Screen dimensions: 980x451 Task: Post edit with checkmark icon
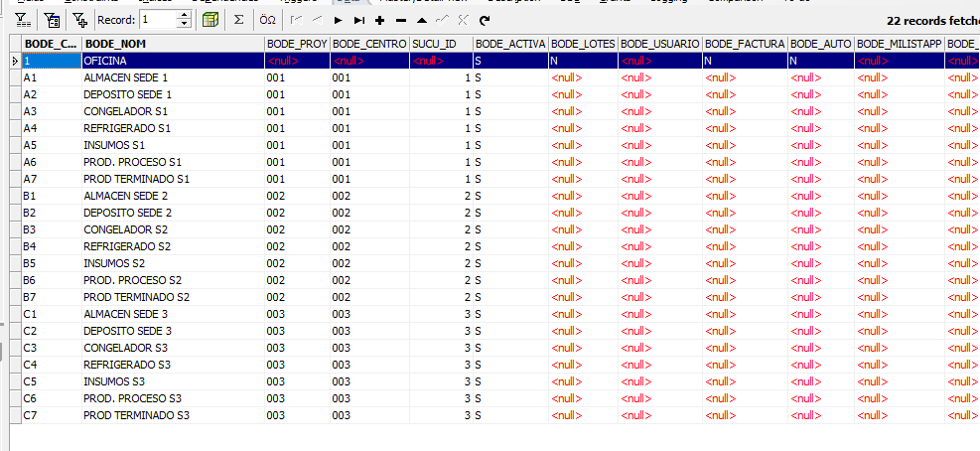point(443,20)
